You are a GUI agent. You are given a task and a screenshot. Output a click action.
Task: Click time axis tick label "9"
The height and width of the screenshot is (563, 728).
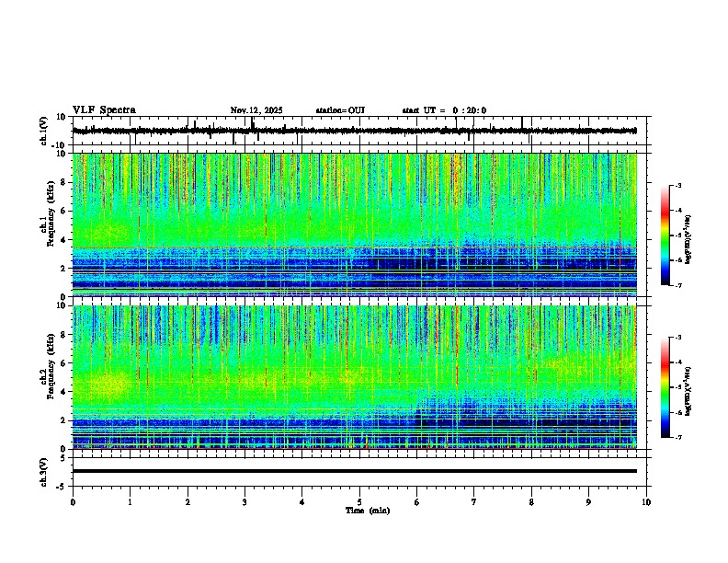(x=588, y=502)
